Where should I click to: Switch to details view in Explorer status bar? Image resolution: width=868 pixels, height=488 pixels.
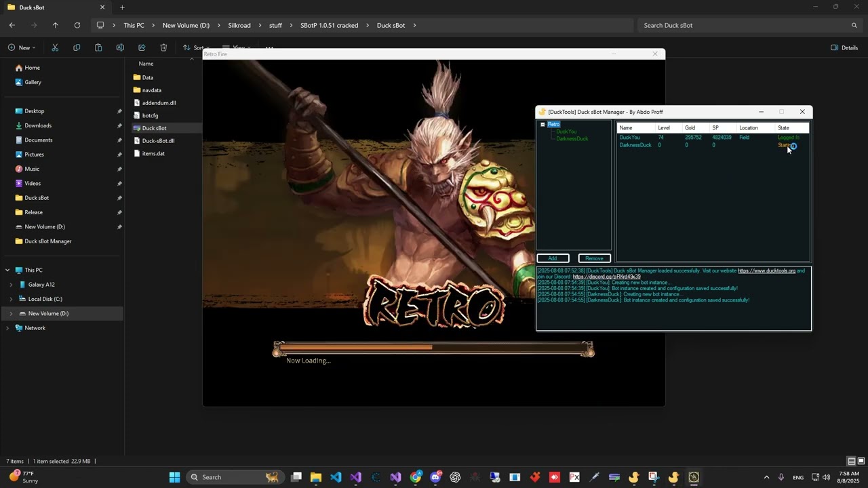point(851,462)
